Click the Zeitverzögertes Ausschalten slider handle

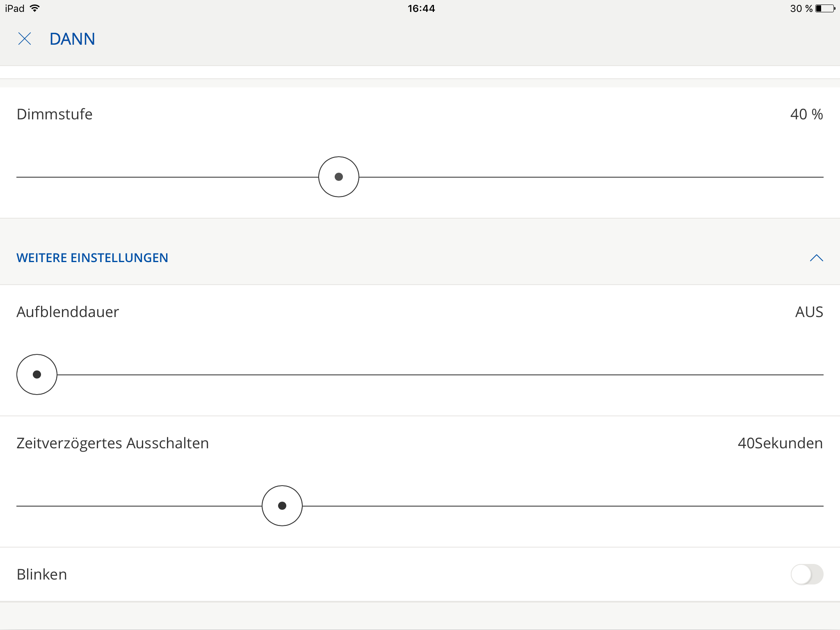282,506
